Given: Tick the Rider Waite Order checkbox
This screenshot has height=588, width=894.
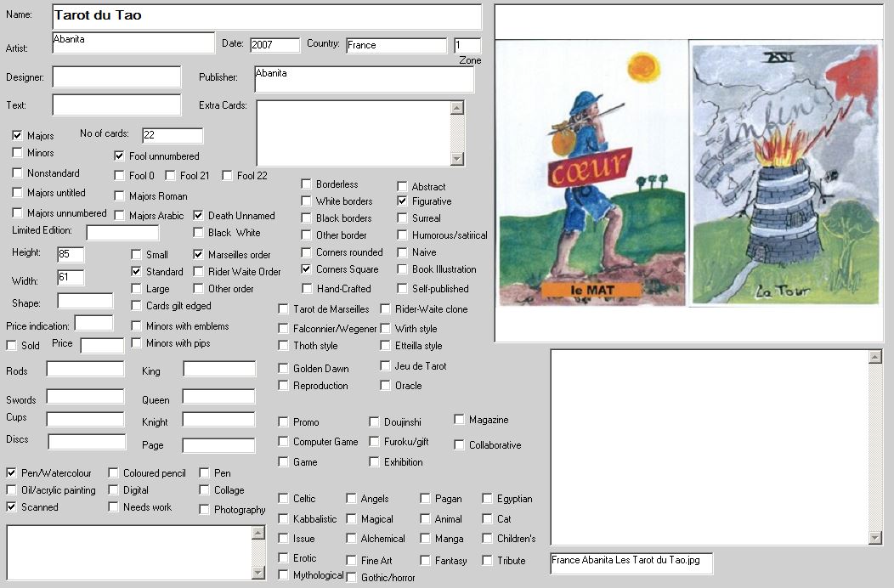Looking at the screenshot, I should [x=199, y=272].
